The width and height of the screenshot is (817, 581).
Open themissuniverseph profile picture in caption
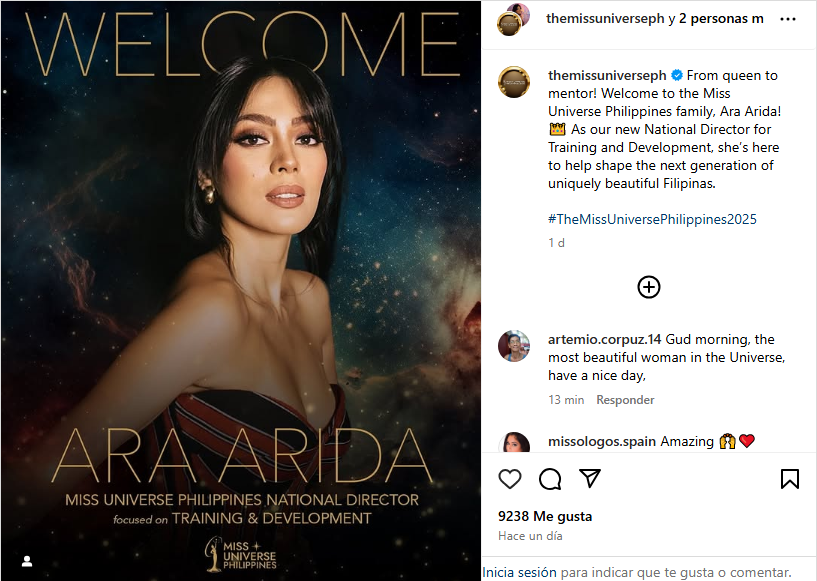click(x=514, y=82)
